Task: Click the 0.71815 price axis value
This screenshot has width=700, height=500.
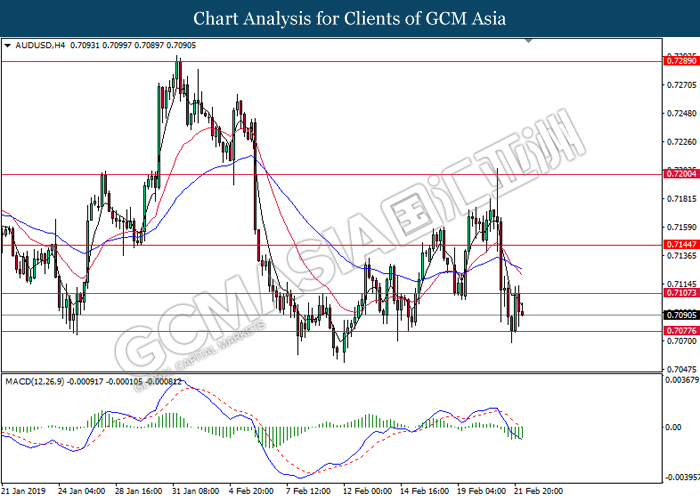Action: pos(681,199)
